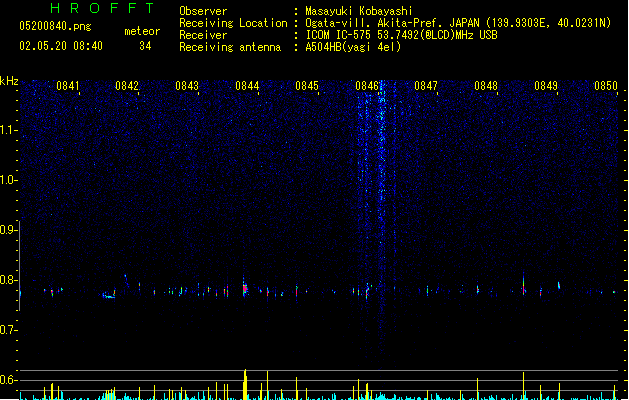Click the 0.9 kHz axis label
Viewport: 629px width, 400px height.
tap(8, 230)
